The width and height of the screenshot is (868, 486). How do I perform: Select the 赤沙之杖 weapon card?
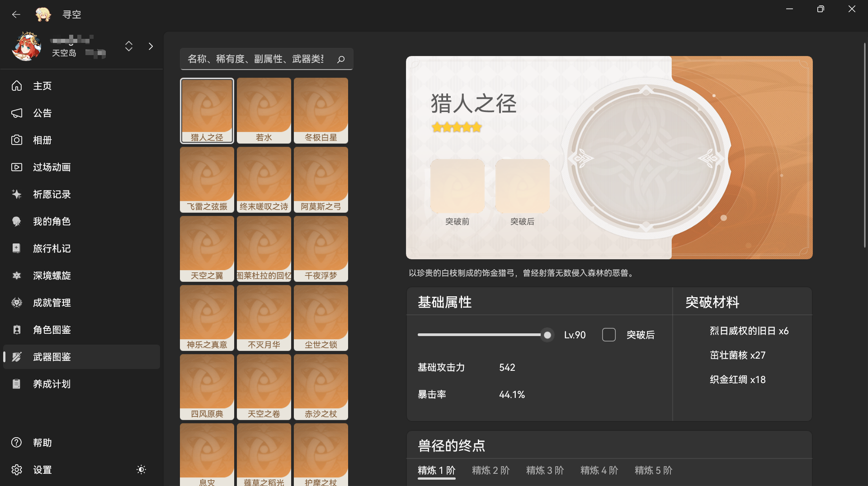pos(321,387)
